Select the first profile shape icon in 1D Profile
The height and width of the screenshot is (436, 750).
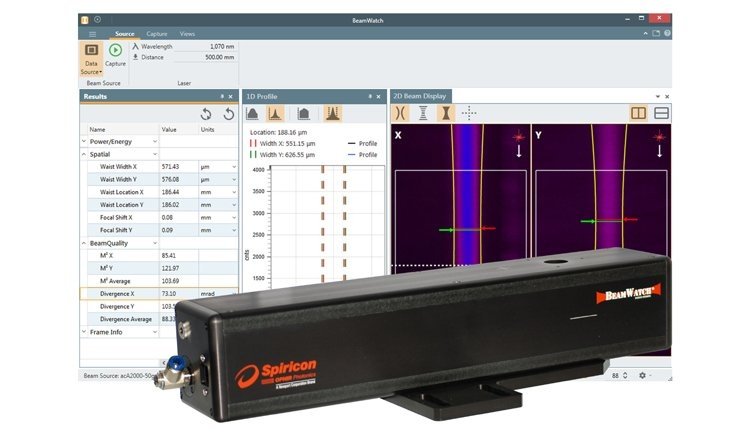click(253, 114)
